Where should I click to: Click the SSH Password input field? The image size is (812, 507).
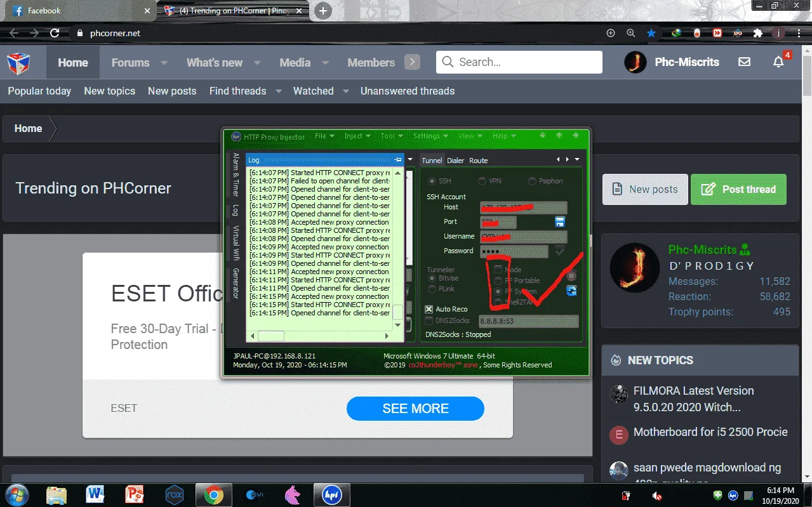pyautogui.click(x=514, y=251)
